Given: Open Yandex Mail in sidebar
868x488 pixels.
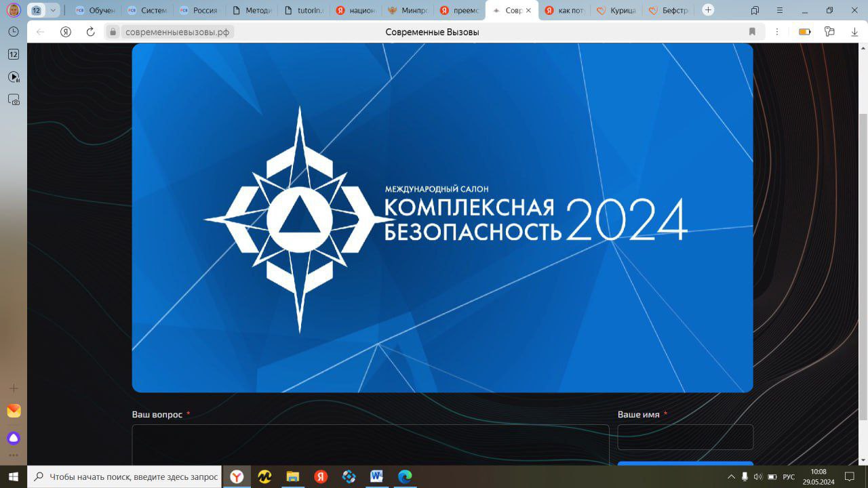Looking at the screenshot, I should (x=14, y=411).
